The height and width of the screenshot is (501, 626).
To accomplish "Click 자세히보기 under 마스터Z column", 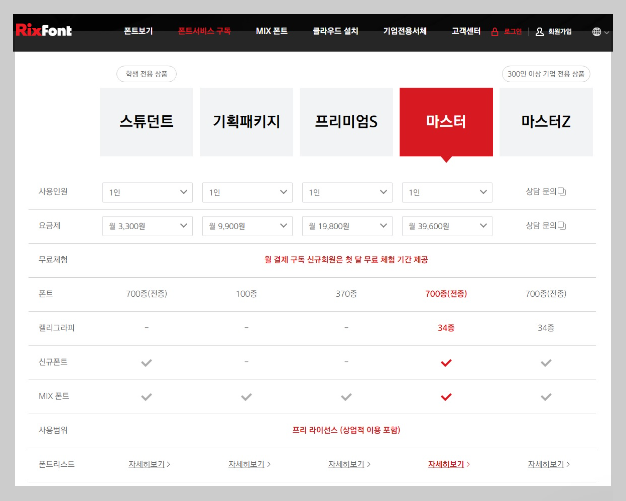I will click(549, 464).
